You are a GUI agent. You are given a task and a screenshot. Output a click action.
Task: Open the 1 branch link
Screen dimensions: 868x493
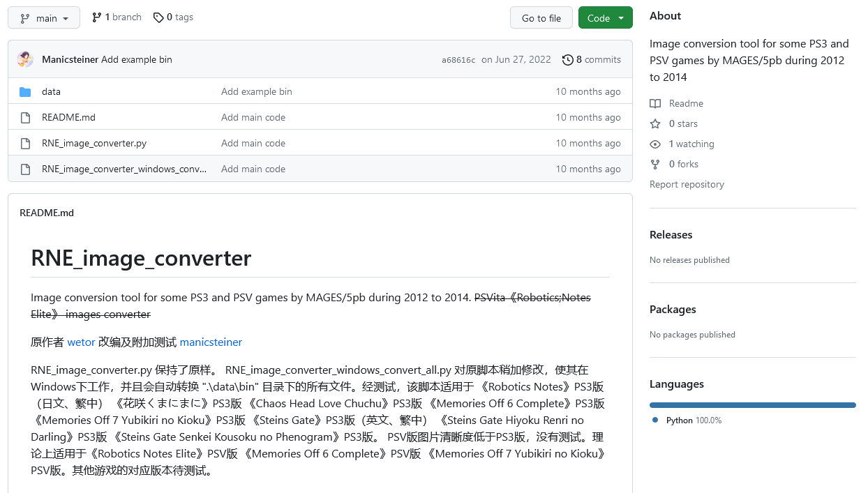click(x=117, y=17)
